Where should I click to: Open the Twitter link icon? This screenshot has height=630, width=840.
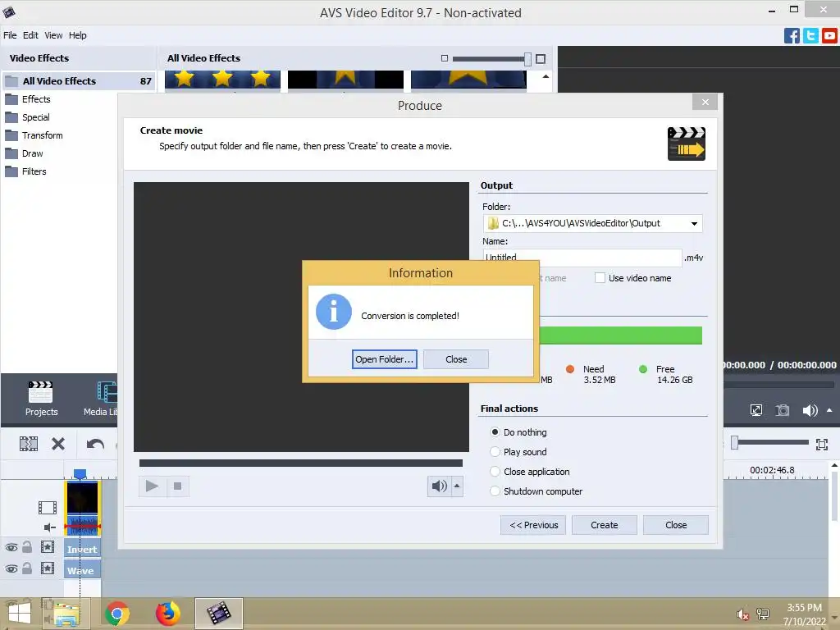pos(810,36)
